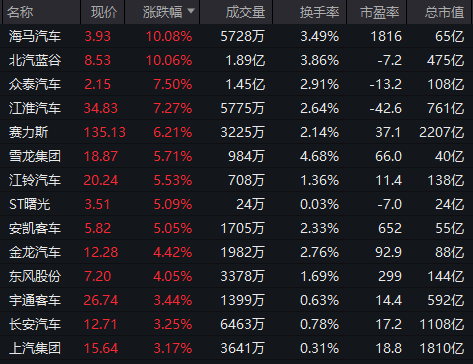Screen dimensions: 473x364
Task: Open the 赛力斯 stock entry
Action: [28, 132]
